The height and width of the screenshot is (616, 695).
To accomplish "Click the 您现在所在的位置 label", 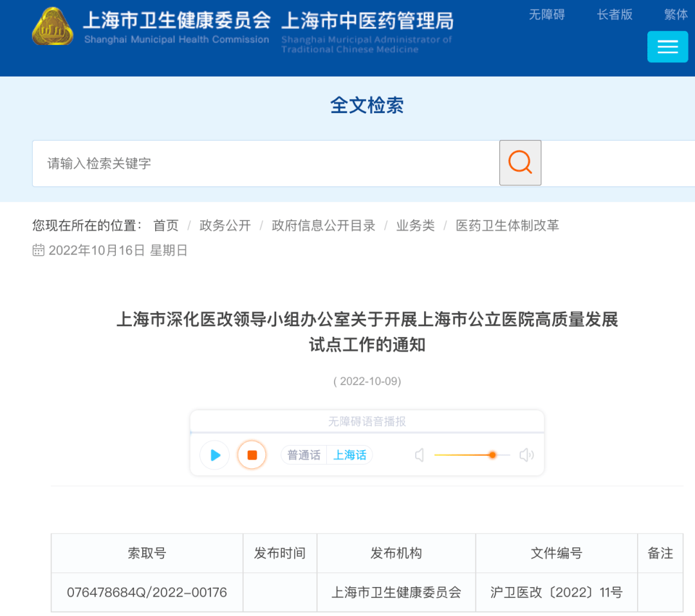I will 87,226.
